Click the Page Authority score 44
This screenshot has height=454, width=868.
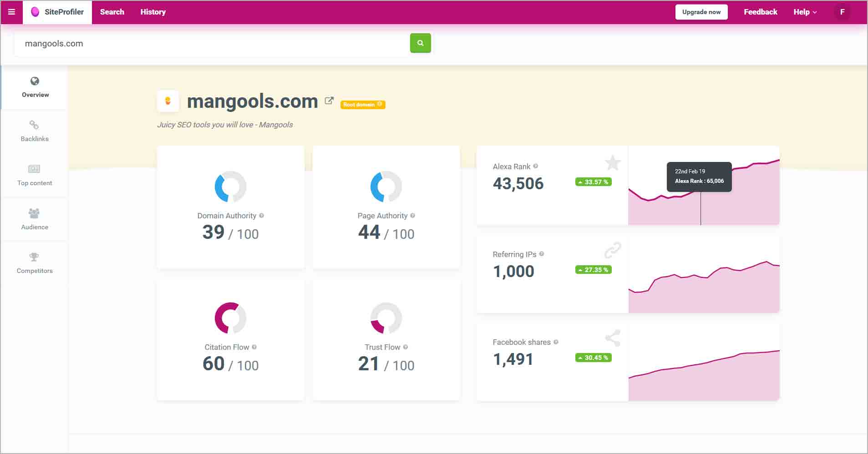click(x=369, y=232)
